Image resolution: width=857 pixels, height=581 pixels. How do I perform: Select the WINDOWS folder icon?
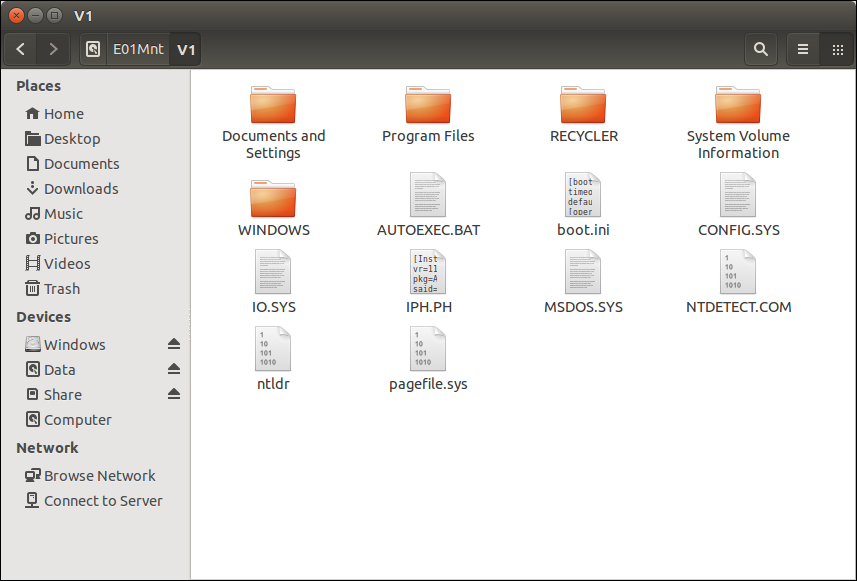[x=273, y=199]
